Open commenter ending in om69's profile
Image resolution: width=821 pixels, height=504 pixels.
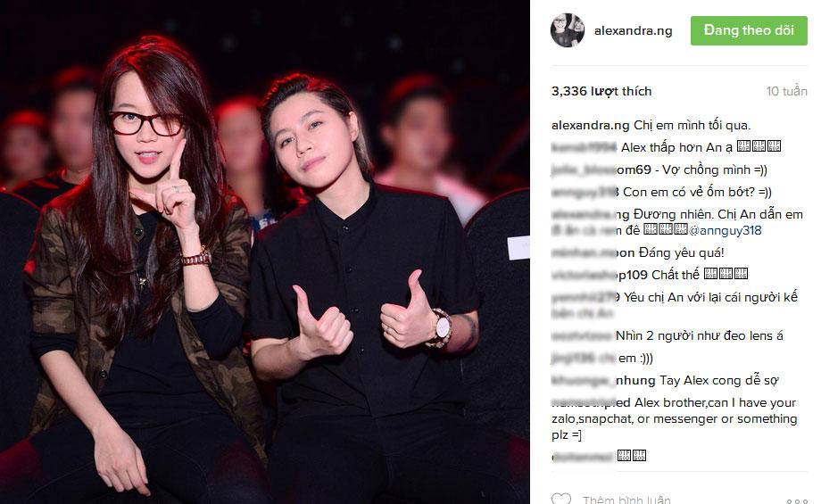pyautogui.click(x=601, y=169)
